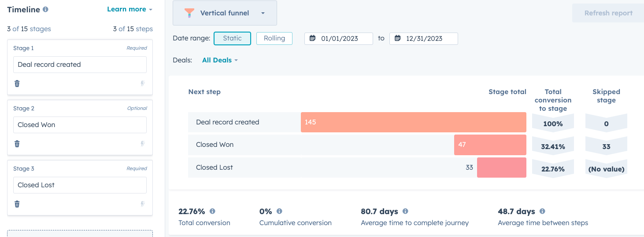This screenshot has width=644, height=237.
Task: Click the lightning bolt icon in Stage 2
Action: point(143,144)
